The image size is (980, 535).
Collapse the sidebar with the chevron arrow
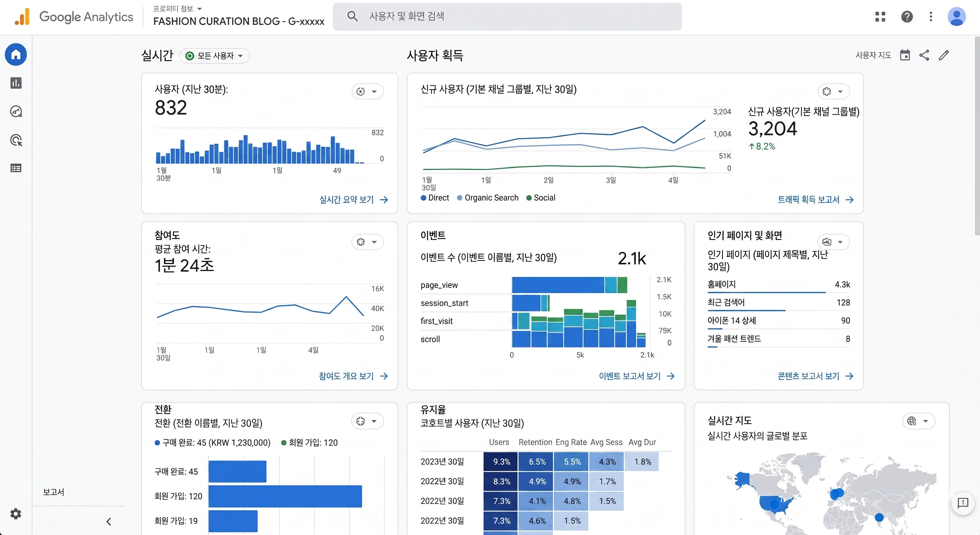coord(109,522)
